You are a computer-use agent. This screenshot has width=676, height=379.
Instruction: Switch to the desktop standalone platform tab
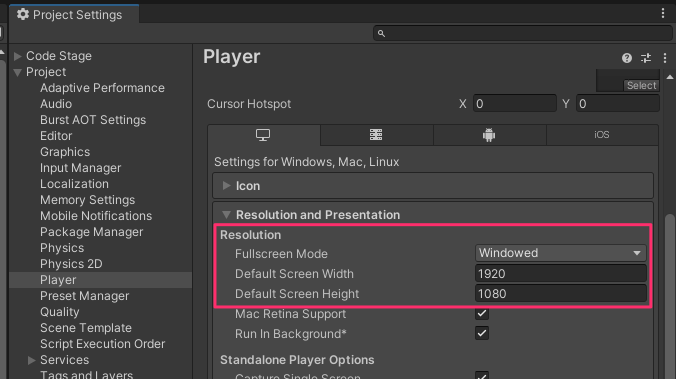[x=264, y=135]
